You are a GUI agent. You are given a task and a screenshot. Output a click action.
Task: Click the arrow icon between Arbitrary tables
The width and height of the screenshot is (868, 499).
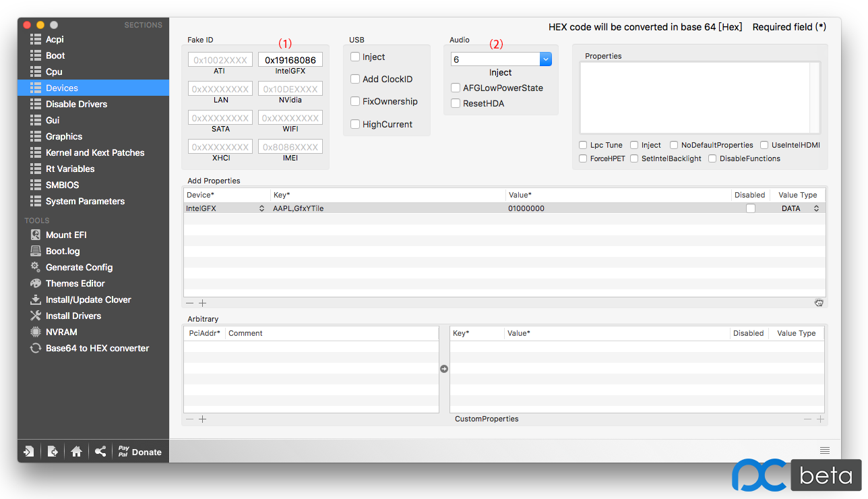(444, 369)
